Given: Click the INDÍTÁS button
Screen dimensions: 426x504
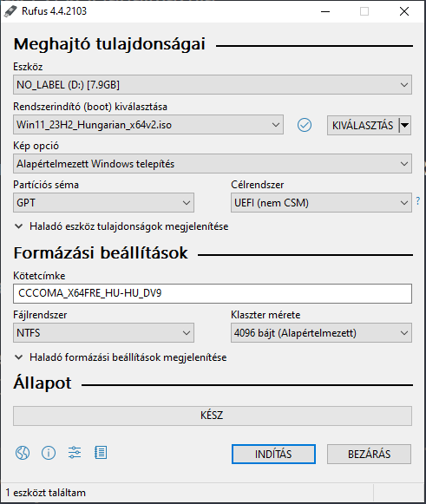Looking at the screenshot, I should [273, 455].
